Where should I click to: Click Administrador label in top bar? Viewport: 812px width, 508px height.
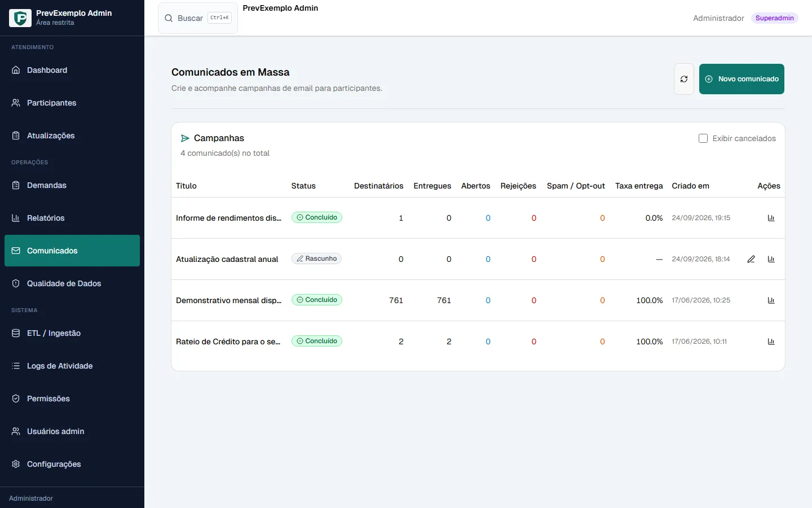coord(718,18)
